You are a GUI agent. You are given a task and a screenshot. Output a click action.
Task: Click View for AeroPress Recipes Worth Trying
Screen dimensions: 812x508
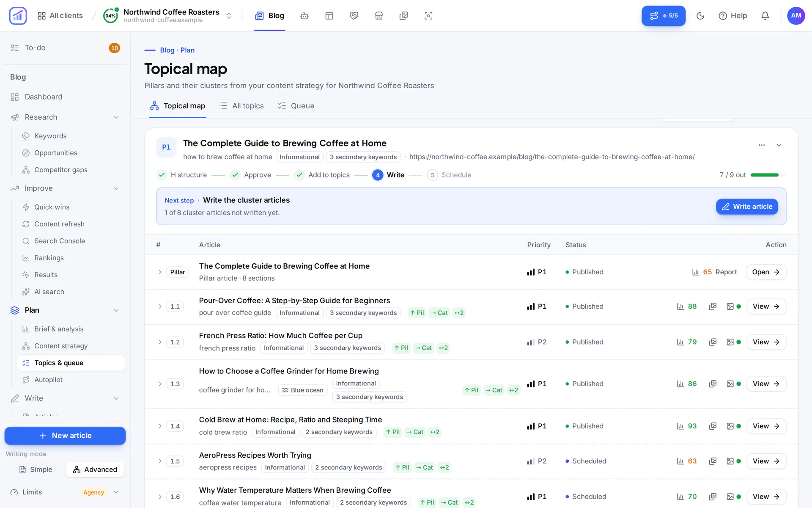pos(766,461)
